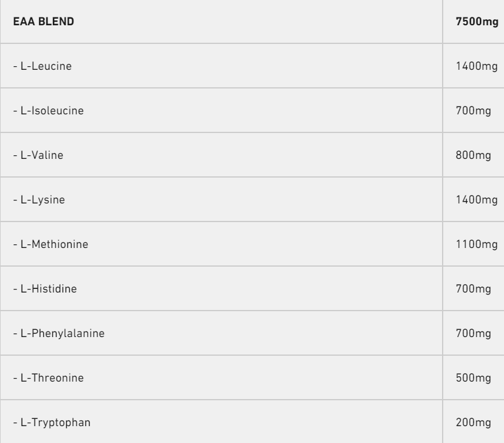The image size is (504, 443).
Task: Select the L-Leucine ingredient row label
Action: 42,66
